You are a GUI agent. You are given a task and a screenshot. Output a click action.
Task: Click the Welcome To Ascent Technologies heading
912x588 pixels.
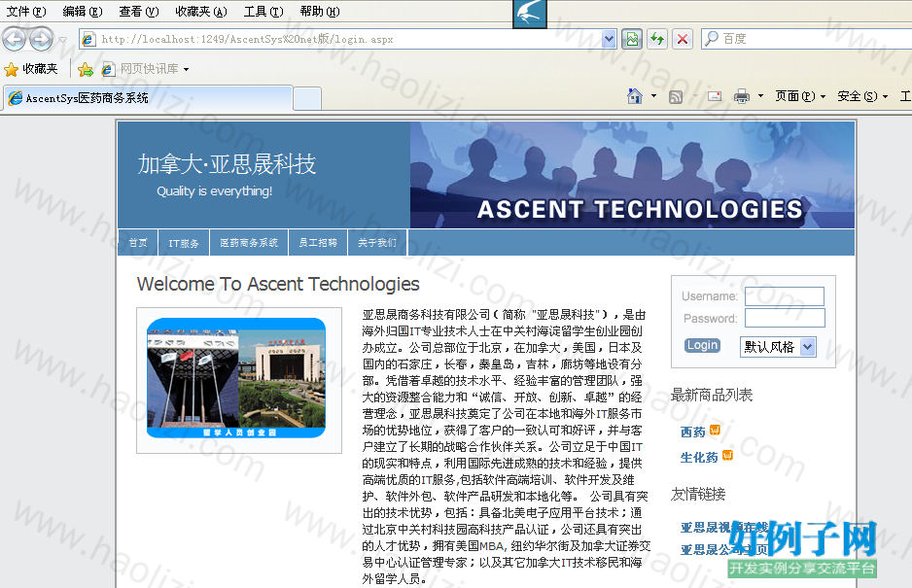[278, 284]
